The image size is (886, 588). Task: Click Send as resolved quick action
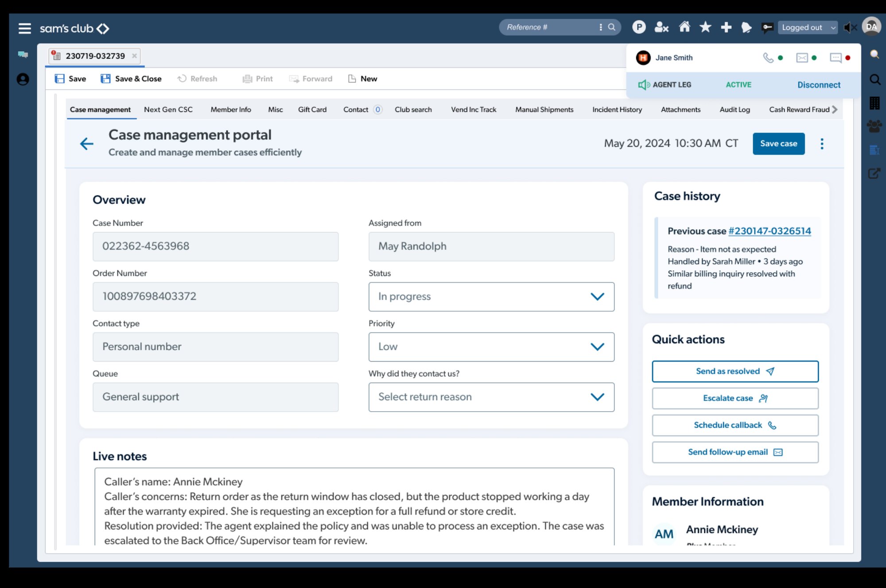(x=735, y=371)
